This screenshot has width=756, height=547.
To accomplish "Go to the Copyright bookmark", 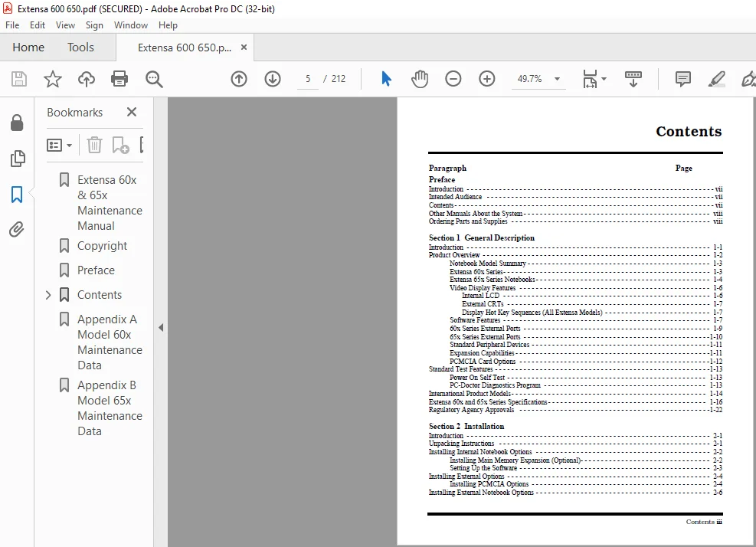I will pos(102,246).
